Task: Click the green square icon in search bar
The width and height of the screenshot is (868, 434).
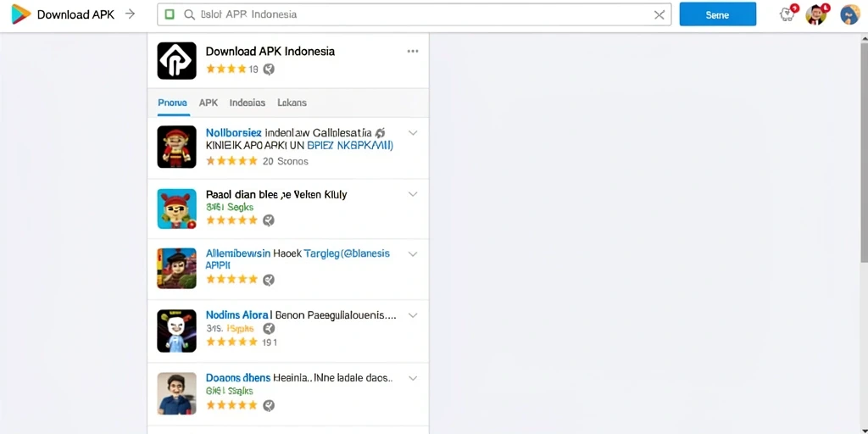Action: 170,15
